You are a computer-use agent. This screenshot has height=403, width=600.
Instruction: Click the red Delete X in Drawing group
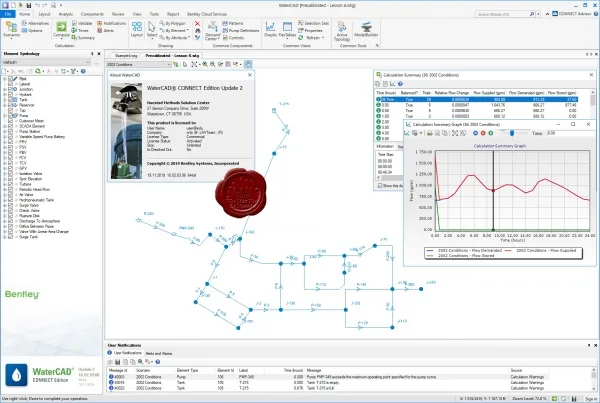(x=197, y=24)
